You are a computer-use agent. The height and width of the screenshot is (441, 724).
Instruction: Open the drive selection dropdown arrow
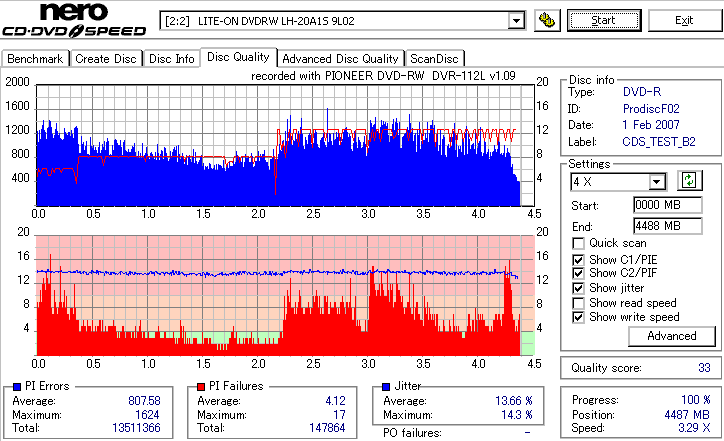(516, 21)
